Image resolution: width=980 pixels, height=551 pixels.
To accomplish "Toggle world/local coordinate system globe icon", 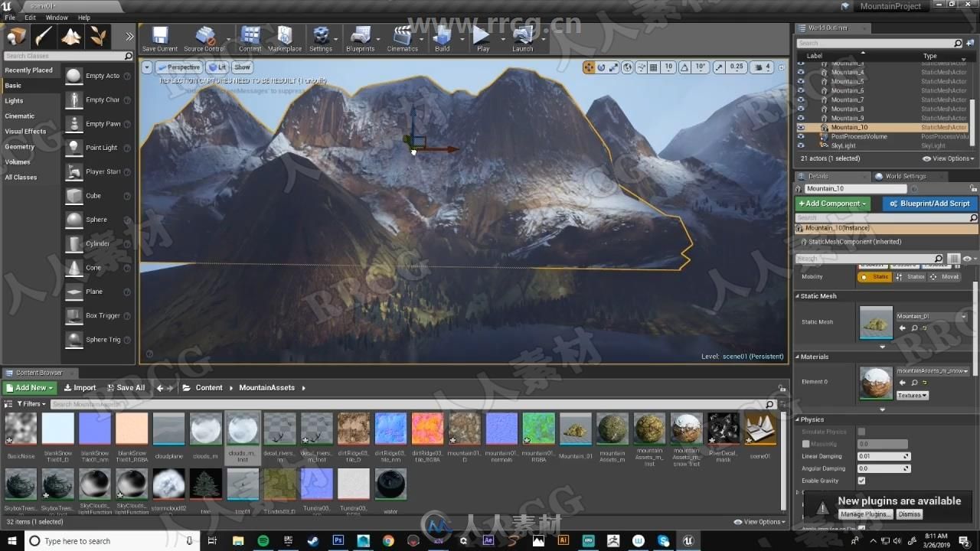I will pos(628,67).
